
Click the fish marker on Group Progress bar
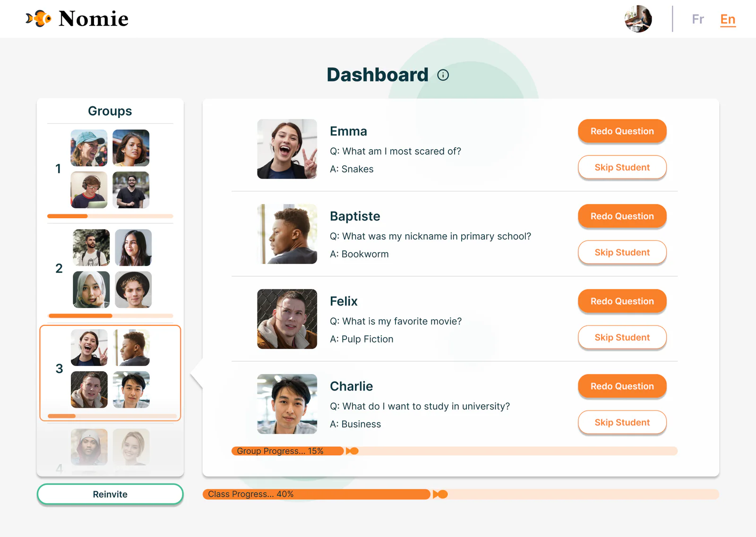pyautogui.click(x=352, y=451)
